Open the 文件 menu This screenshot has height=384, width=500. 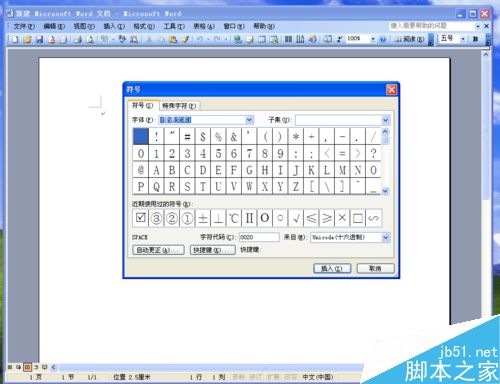pyautogui.click(x=24, y=26)
